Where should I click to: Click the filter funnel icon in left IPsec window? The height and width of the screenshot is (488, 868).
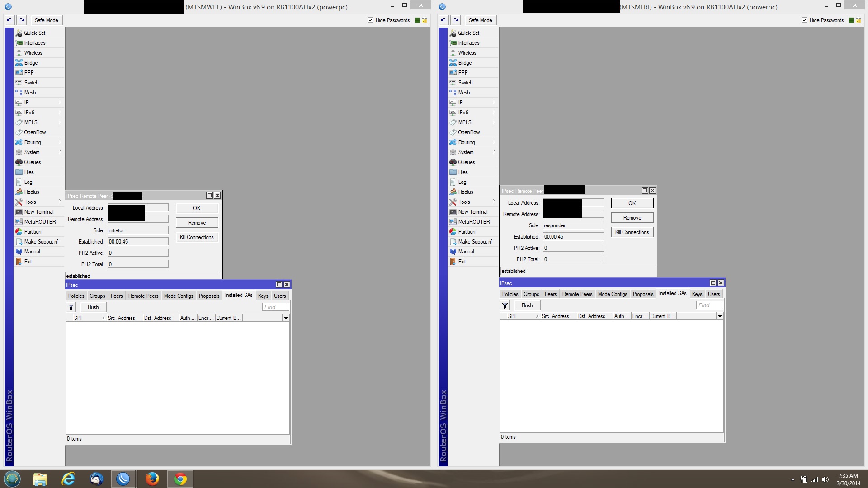71,307
